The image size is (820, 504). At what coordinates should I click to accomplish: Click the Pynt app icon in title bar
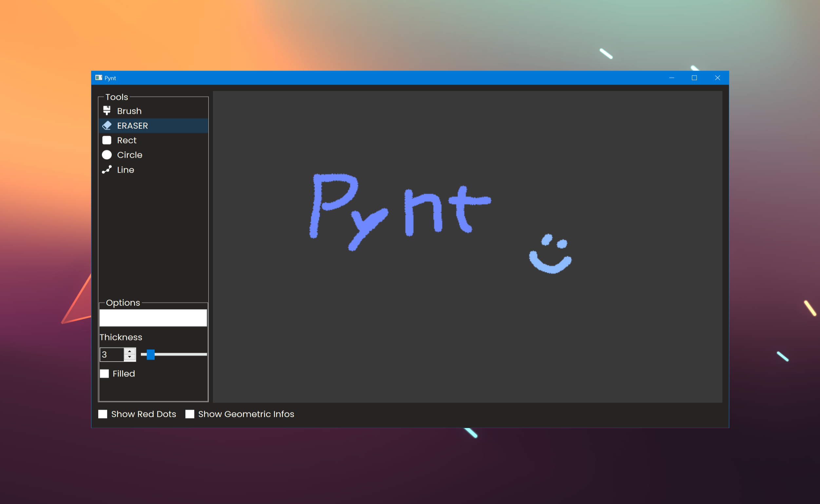99,78
